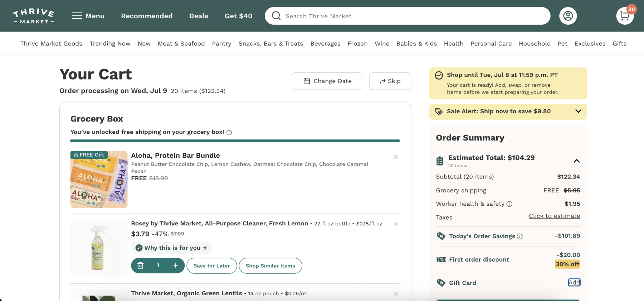
Task: Open Organic Green Lentils product title
Action: click(x=186, y=293)
